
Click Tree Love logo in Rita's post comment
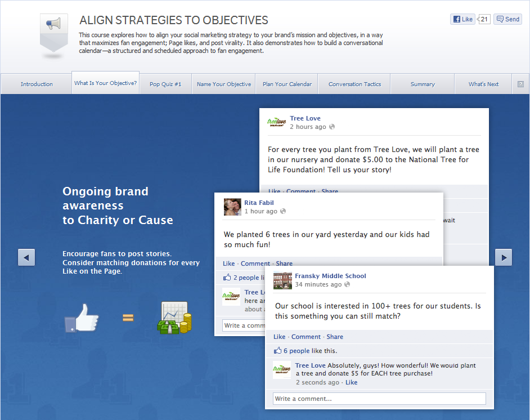coord(231,297)
